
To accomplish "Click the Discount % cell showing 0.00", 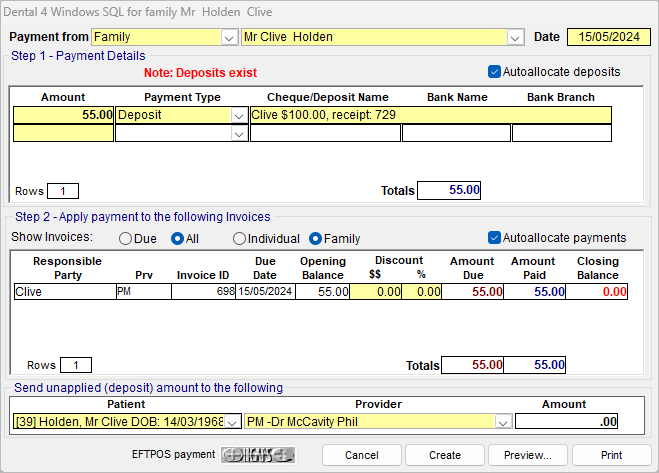I will coord(422,291).
